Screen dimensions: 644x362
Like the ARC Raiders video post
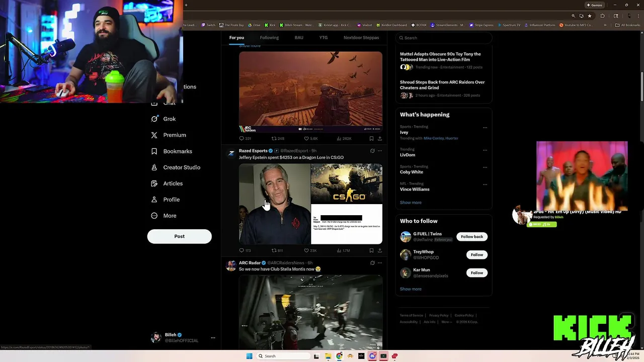(x=311, y=138)
